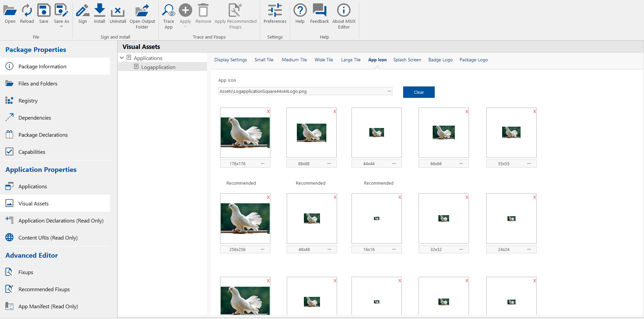Switch to the Medium Tile tab
The width and height of the screenshot is (644, 319).
click(x=294, y=60)
